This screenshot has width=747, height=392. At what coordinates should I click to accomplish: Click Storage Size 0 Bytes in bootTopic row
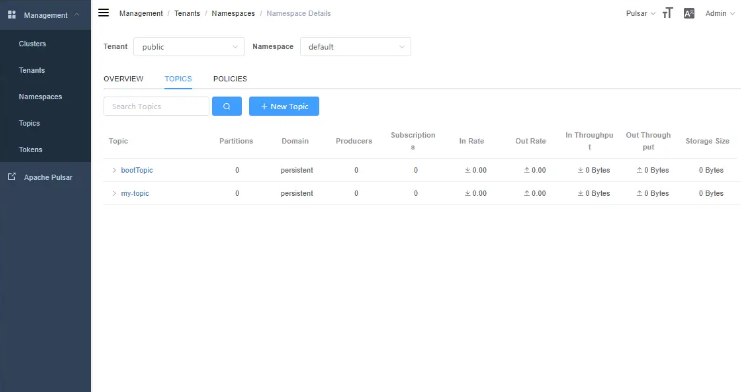click(x=711, y=170)
